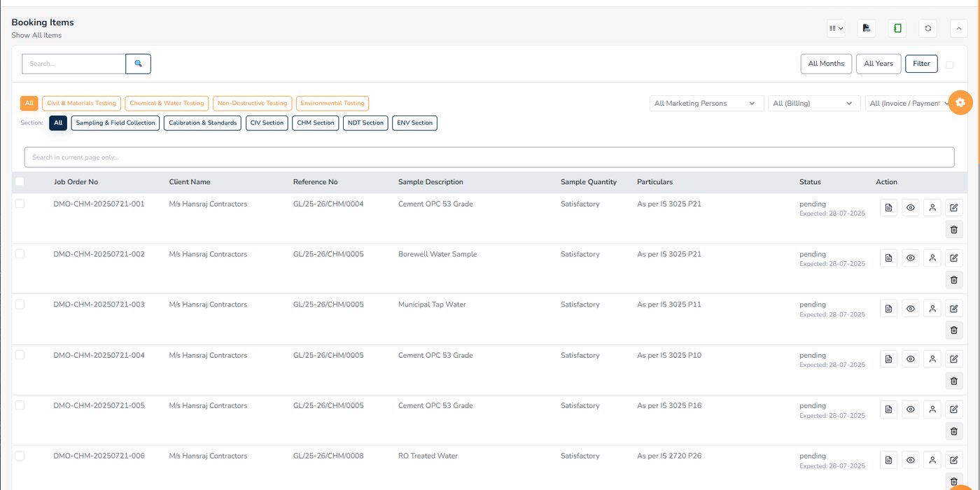Focus the Search in current page field
This screenshot has width=980, height=490.
489,157
